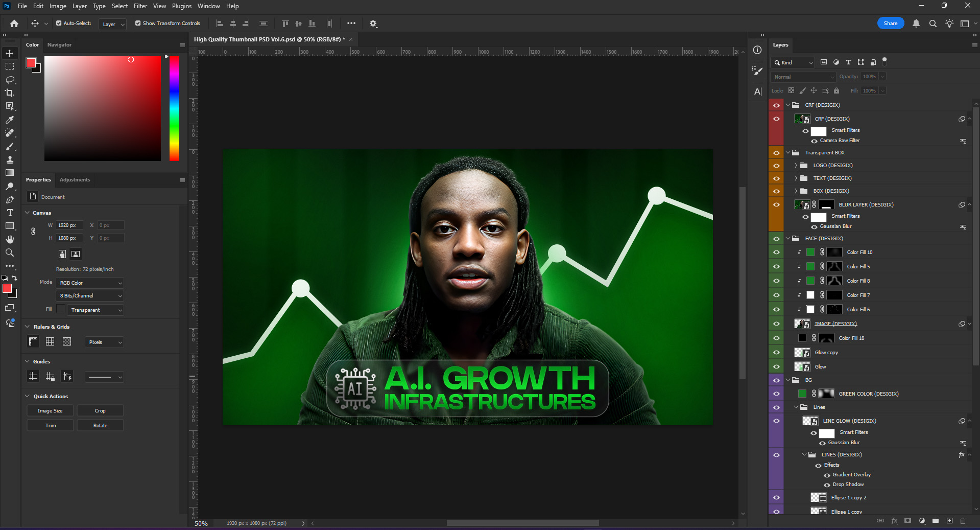The image size is (980, 530).
Task: Pick the Eyedropper tool
Action: [x=10, y=120]
